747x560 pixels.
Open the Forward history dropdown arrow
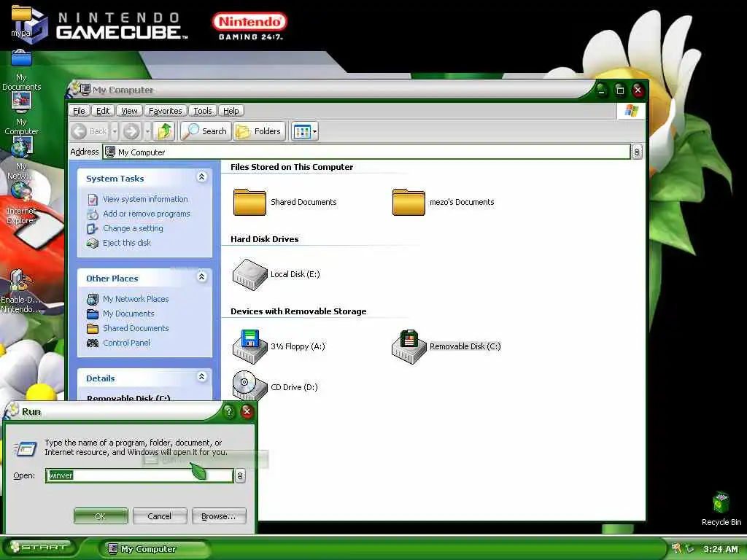click(147, 131)
